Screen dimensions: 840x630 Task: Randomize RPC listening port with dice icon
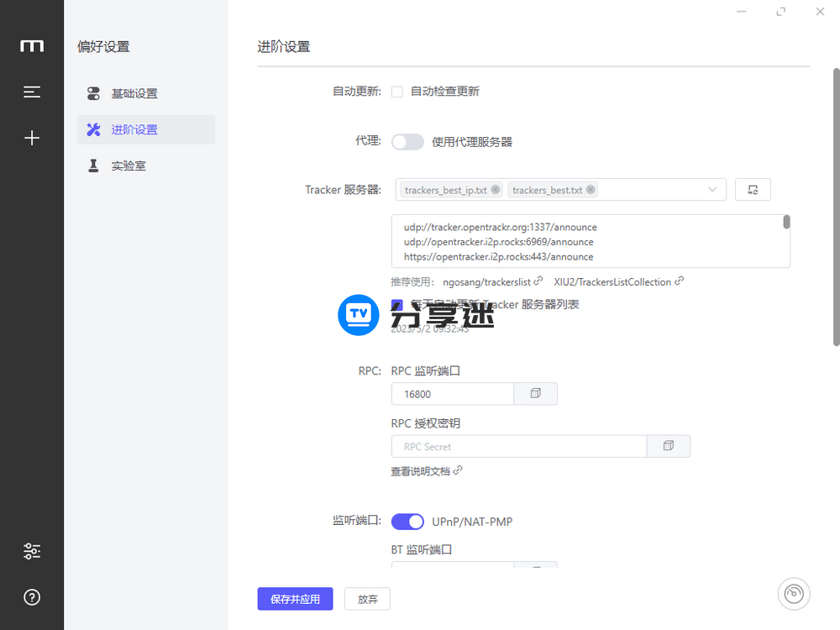point(535,393)
